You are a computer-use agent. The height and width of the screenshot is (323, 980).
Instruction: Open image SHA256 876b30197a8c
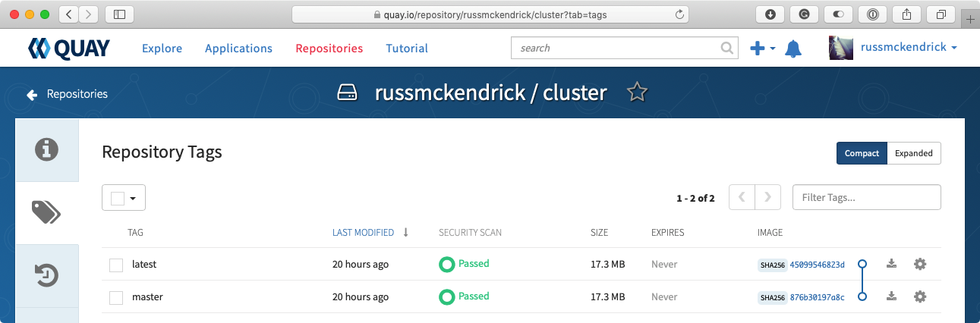(x=817, y=297)
